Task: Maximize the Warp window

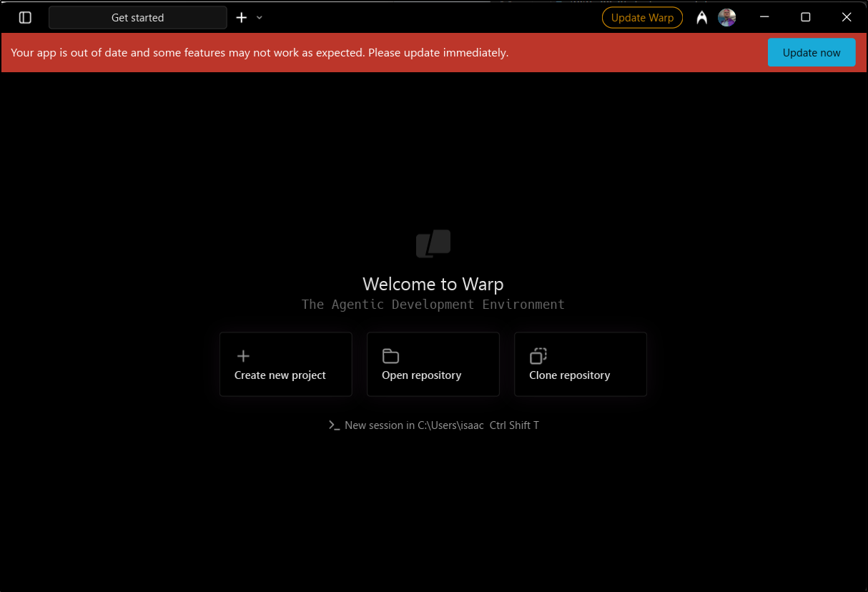Action: click(x=805, y=17)
